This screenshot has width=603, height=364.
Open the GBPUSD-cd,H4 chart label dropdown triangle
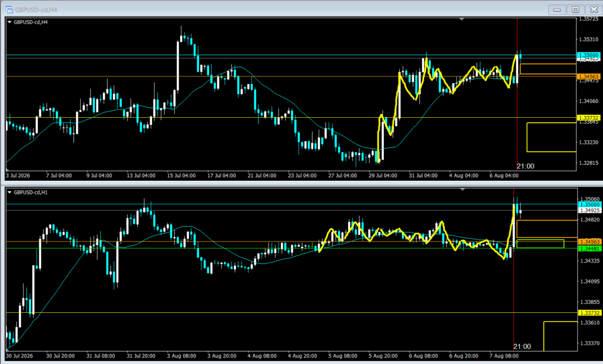click(x=9, y=22)
